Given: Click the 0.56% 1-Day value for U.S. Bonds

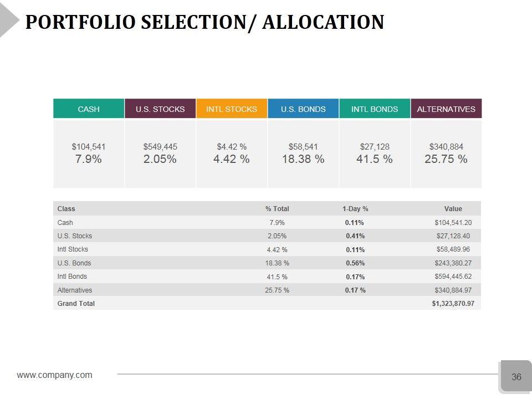Looking at the screenshot, I should point(355,263).
